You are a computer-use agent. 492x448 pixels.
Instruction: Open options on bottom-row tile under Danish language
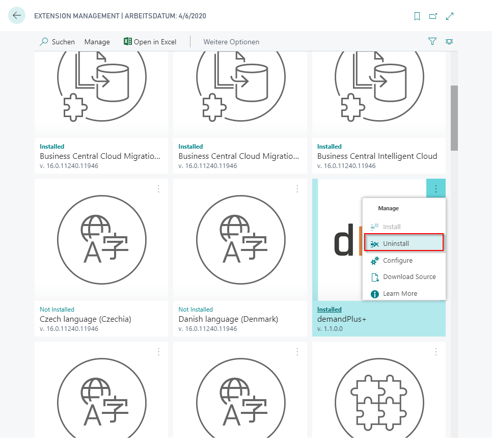click(x=297, y=352)
